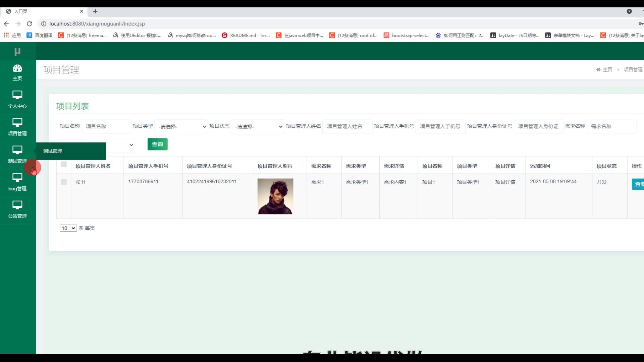
Task: Click the 项目管理人 photo thumbnail
Action: (275, 196)
